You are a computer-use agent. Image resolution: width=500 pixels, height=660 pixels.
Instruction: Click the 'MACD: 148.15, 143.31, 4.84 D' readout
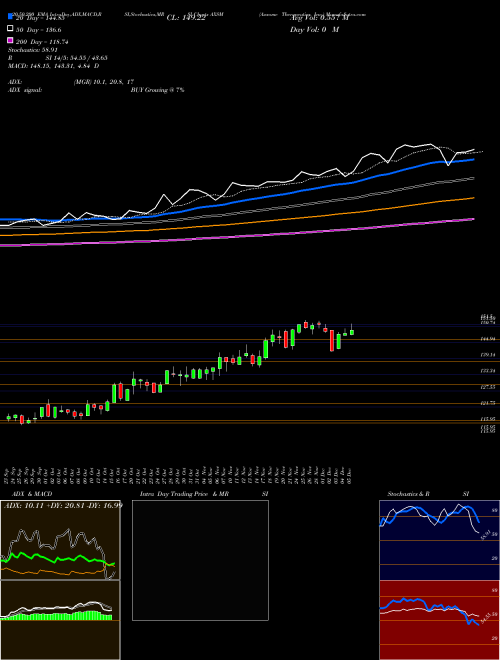pos(54,66)
